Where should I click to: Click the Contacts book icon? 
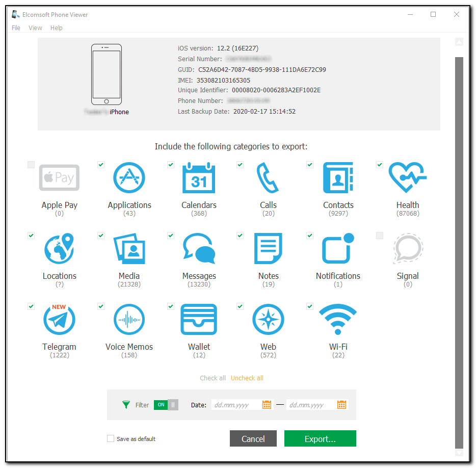point(338,178)
